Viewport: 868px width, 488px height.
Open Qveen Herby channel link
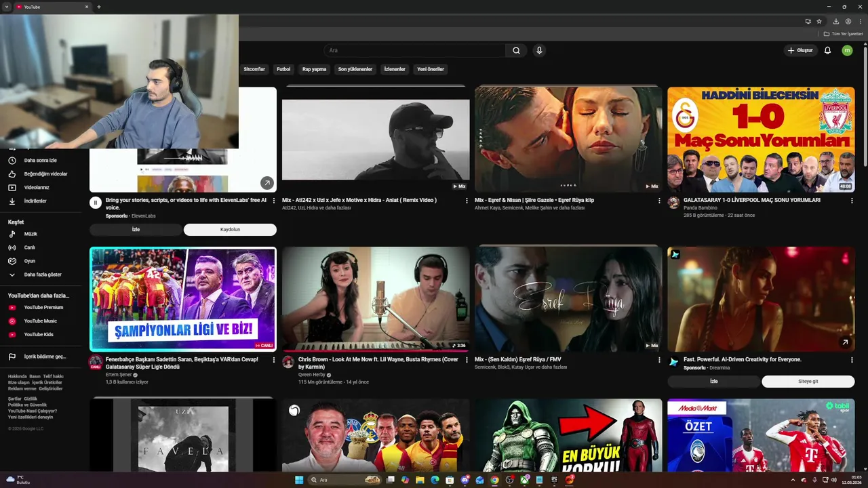click(312, 375)
